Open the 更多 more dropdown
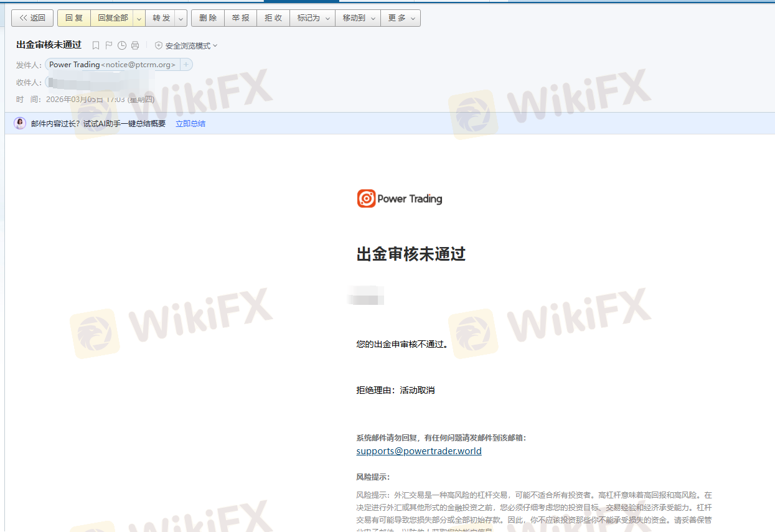Viewport: 775px width, 532px height. pos(401,18)
